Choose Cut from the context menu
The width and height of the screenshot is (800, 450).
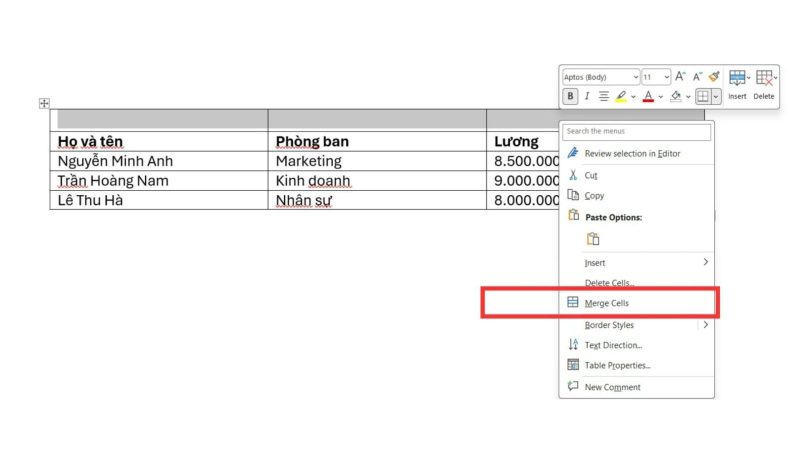(637, 176)
